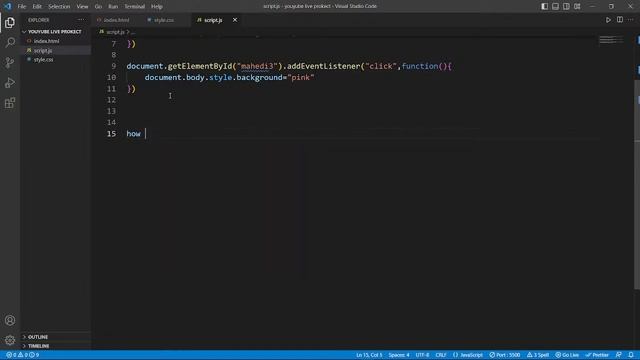The image size is (640, 360).
Task: Customize layout icon in title bar
Action: pyautogui.click(x=577, y=6)
